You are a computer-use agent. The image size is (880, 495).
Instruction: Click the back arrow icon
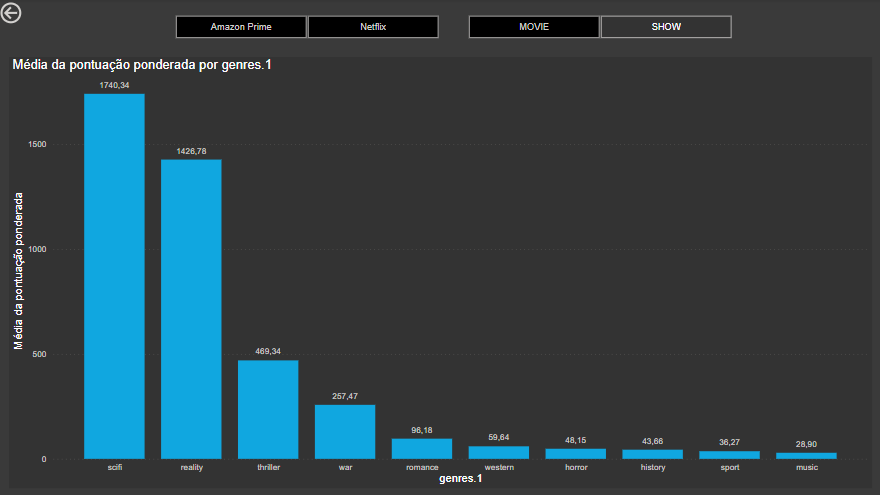[x=11, y=13]
